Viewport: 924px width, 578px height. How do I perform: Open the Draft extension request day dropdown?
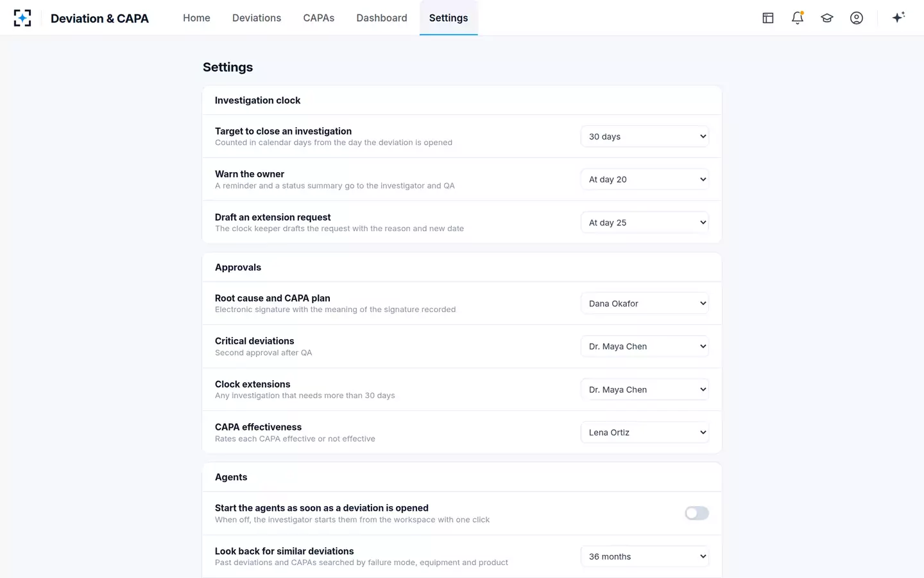coord(645,222)
